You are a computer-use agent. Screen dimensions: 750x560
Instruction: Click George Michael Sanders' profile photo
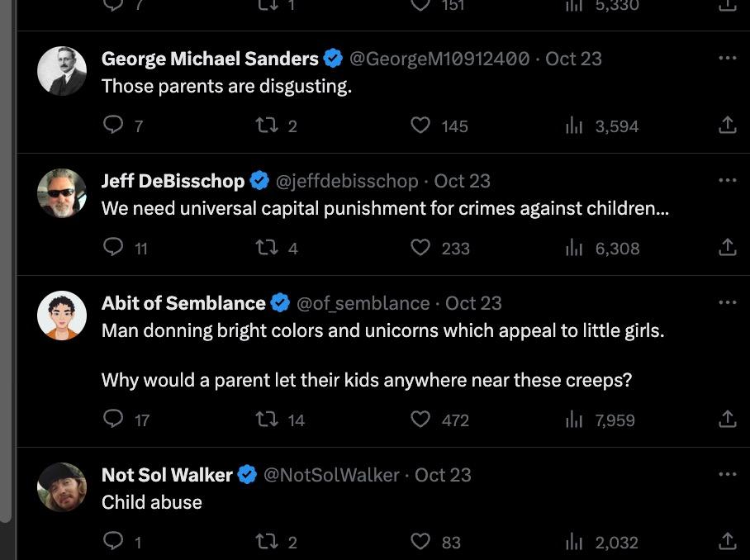[62, 71]
